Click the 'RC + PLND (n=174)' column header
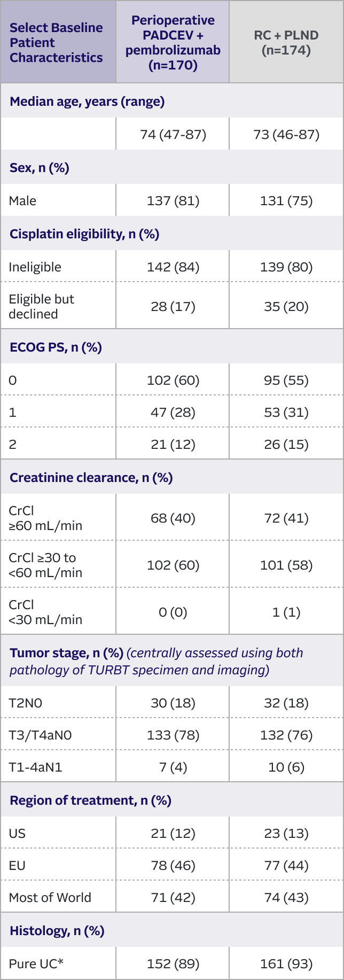The height and width of the screenshot is (980, 344). tap(286, 43)
